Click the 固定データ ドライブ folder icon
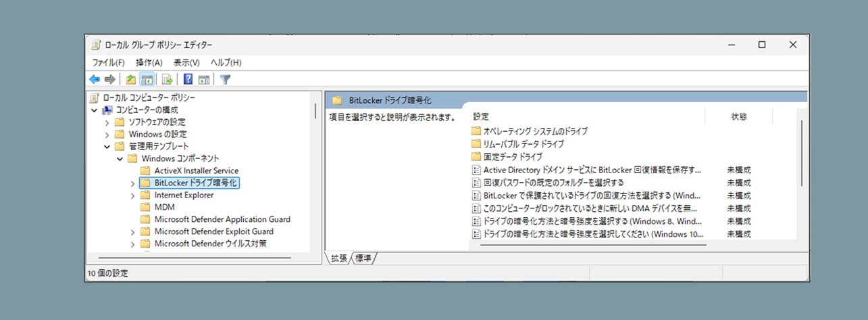 click(x=476, y=157)
